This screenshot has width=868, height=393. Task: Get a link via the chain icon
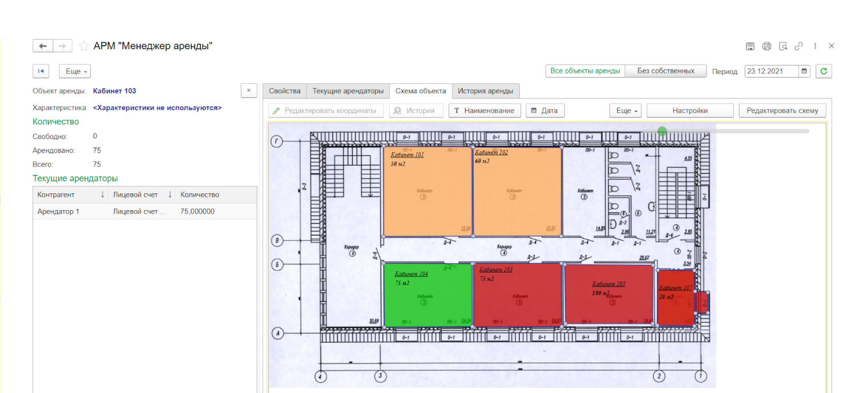799,46
